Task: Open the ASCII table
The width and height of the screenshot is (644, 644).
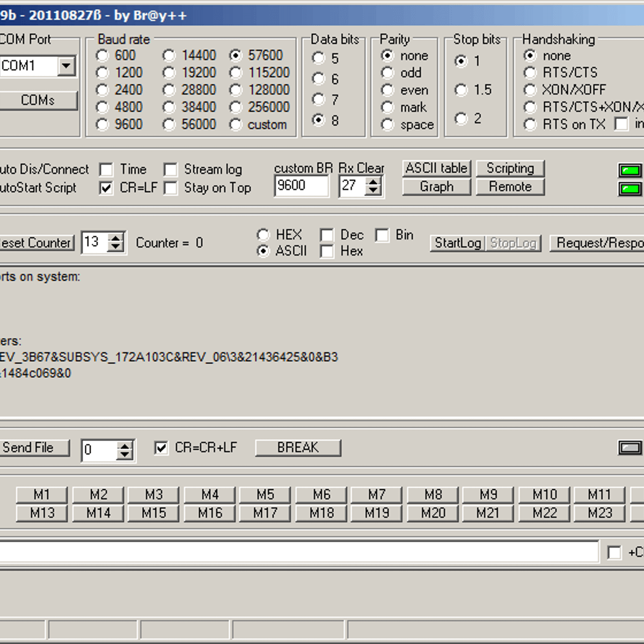Action: pyautogui.click(x=436, y=169)
